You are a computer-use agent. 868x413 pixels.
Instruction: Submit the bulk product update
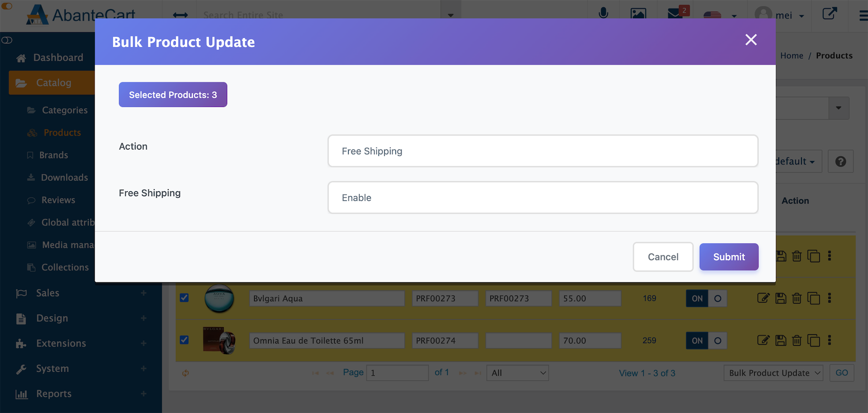click(x=729, y=257)
